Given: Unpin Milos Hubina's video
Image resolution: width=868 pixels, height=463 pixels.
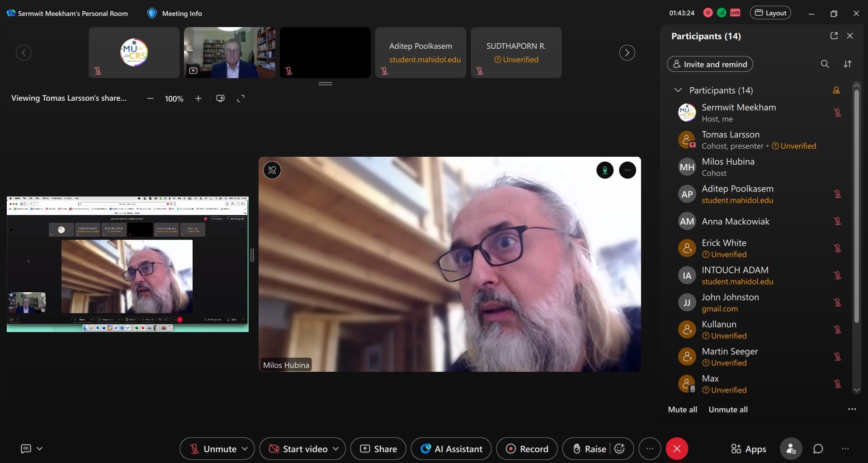Looking at the screenshot, I should (272, 170).
